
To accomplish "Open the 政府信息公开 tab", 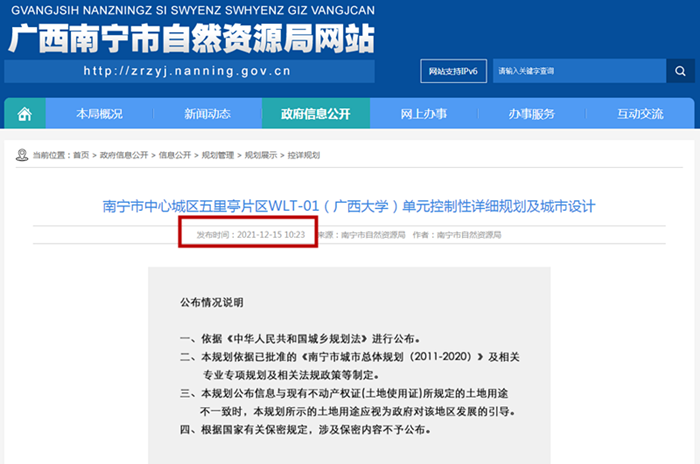I will (316, 114).
